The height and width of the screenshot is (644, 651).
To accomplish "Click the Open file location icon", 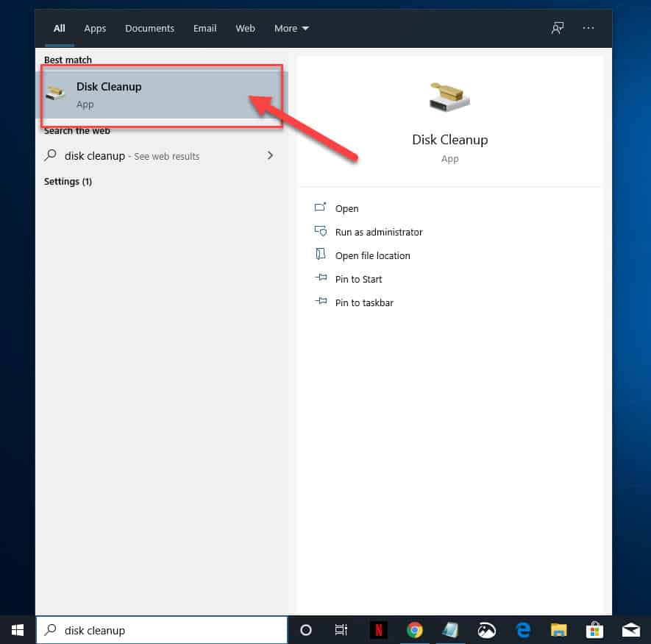I will click(320, 254).
